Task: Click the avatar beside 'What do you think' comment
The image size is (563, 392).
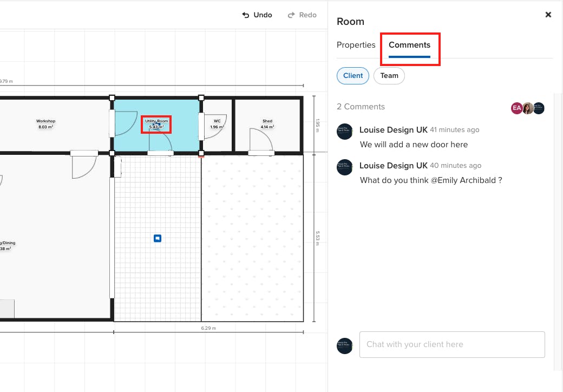Action: [344, 167]
